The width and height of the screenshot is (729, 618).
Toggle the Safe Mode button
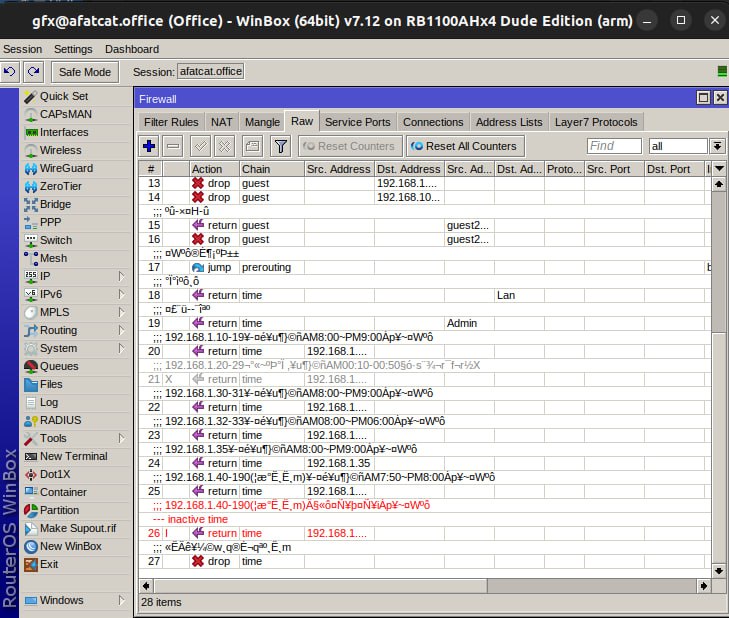coord(85,72)
